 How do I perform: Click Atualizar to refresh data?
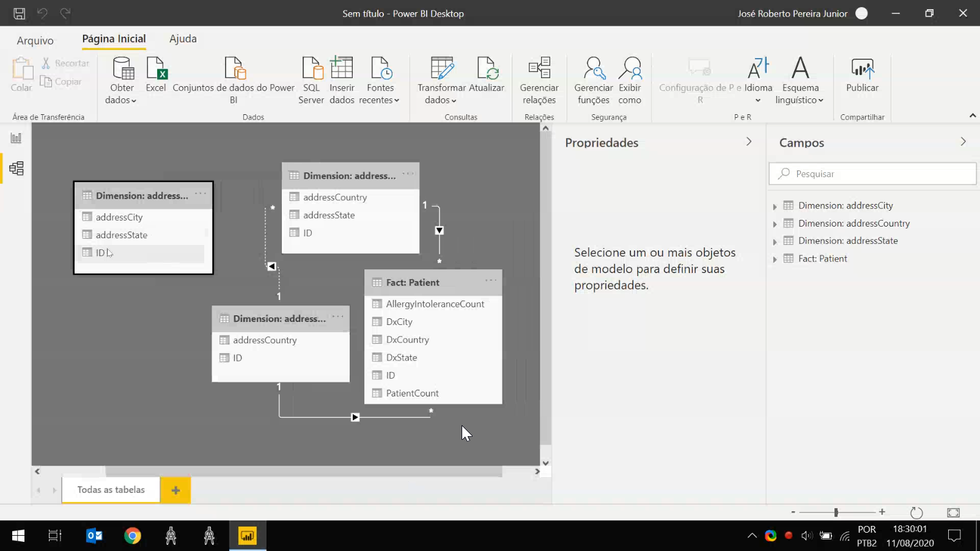487,75
